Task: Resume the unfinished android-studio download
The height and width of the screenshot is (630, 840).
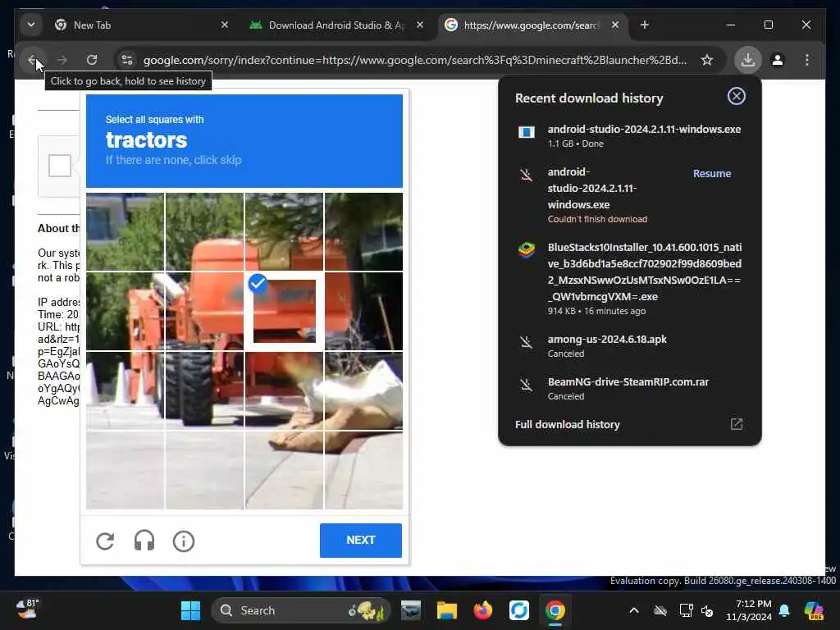Action: click(711, 174)
